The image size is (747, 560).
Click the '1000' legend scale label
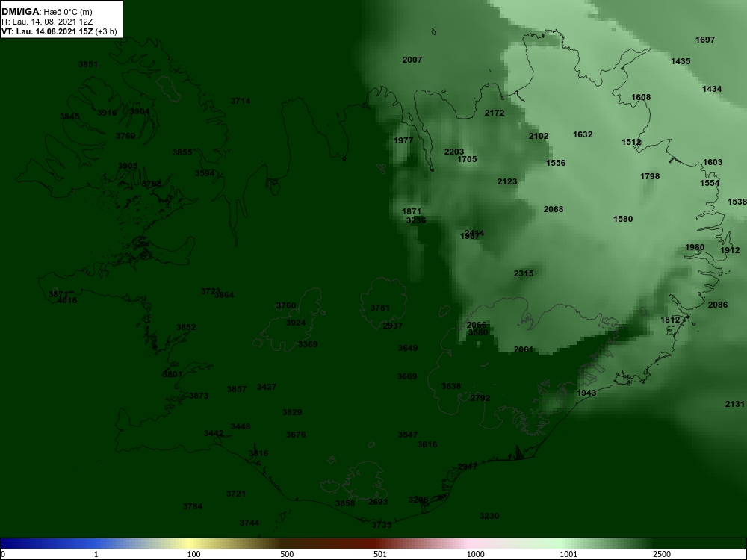[x=475, y=554]
